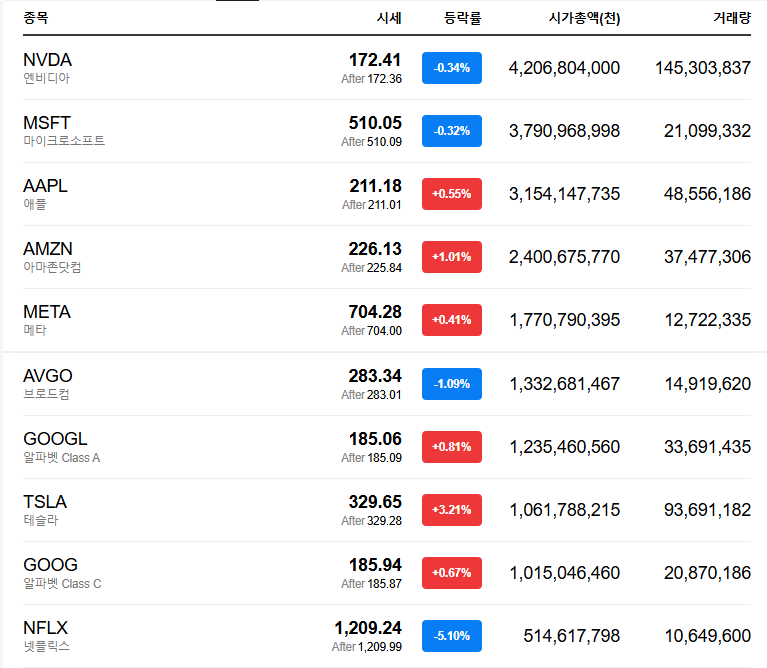Click volume 12,722,335
Image resolution: width=767 pixels, height=668 pixels.
tap(708, 320)
